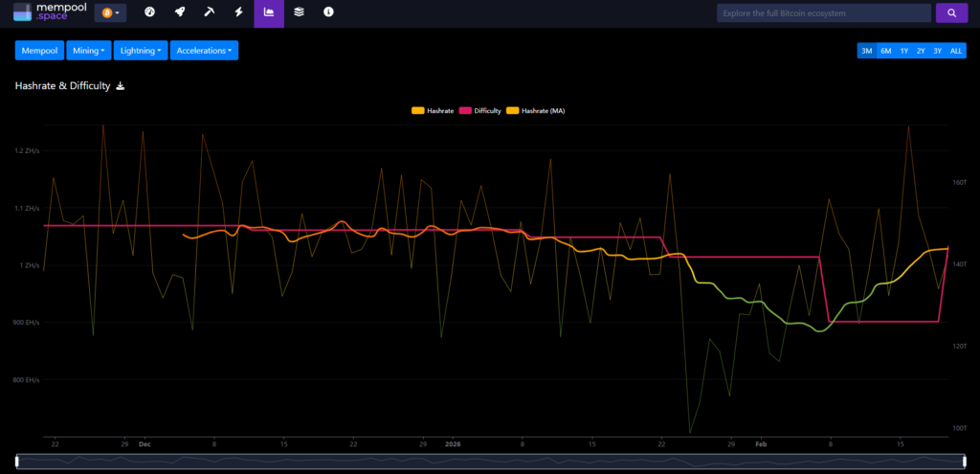Click the magnifier search button
This screenshot has height=474, width=980.
click(x=950, y=12)
